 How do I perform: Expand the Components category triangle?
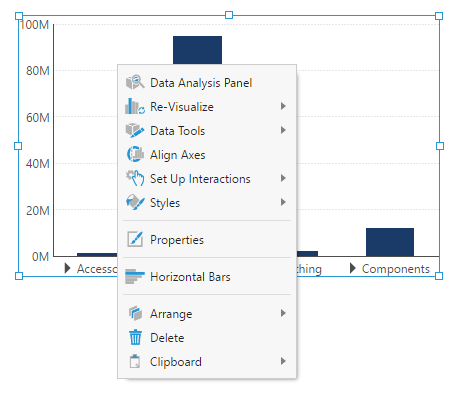click(x=353, y=268)
